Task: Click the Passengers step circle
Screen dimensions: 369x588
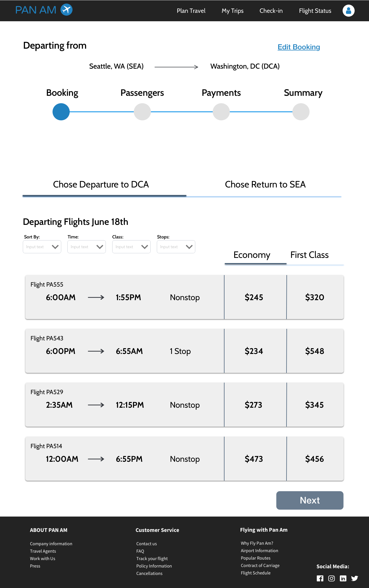Action: 142,112
